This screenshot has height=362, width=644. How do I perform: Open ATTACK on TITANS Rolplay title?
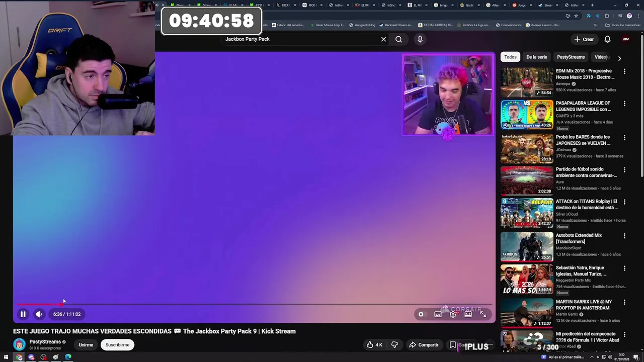pyautogui.click(x=587, y=205)
